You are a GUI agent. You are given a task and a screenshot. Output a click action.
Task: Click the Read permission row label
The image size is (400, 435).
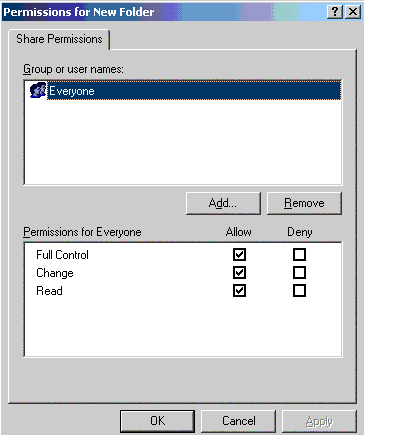[x=49, y=291]
